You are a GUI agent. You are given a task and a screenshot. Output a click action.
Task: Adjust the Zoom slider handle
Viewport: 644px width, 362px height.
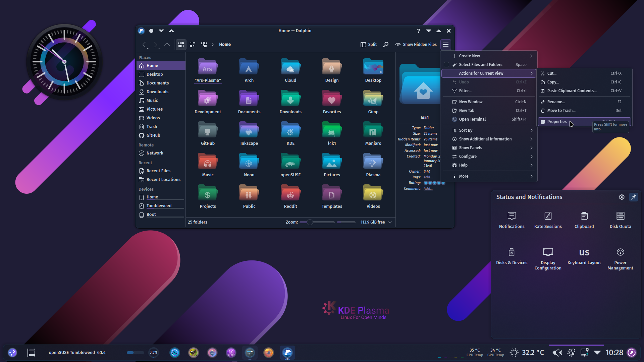pos(310,222)
